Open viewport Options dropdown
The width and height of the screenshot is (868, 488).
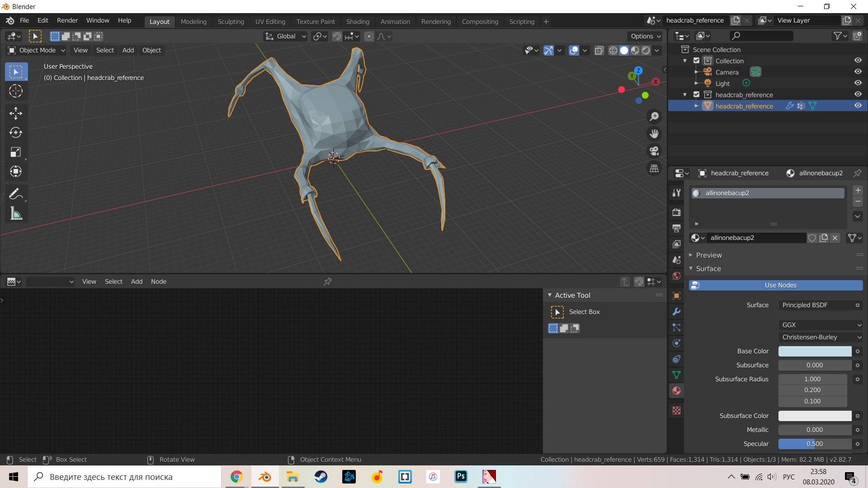coord(646,36)
